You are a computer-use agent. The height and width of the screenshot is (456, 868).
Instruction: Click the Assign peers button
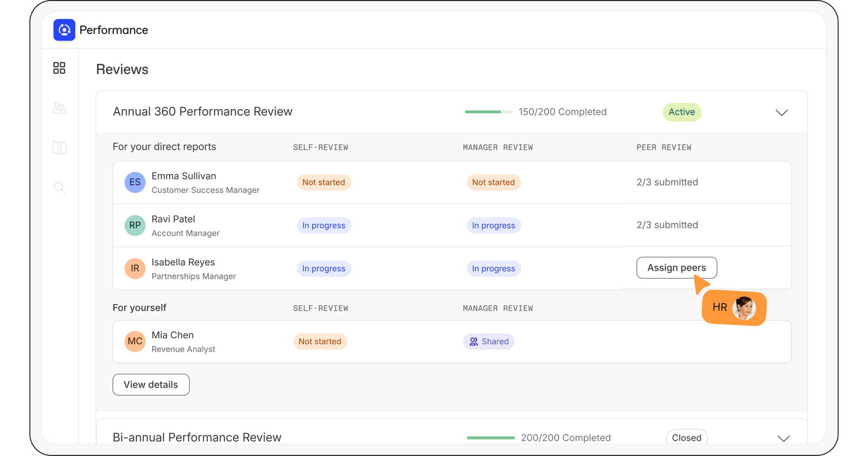point(676,268)
